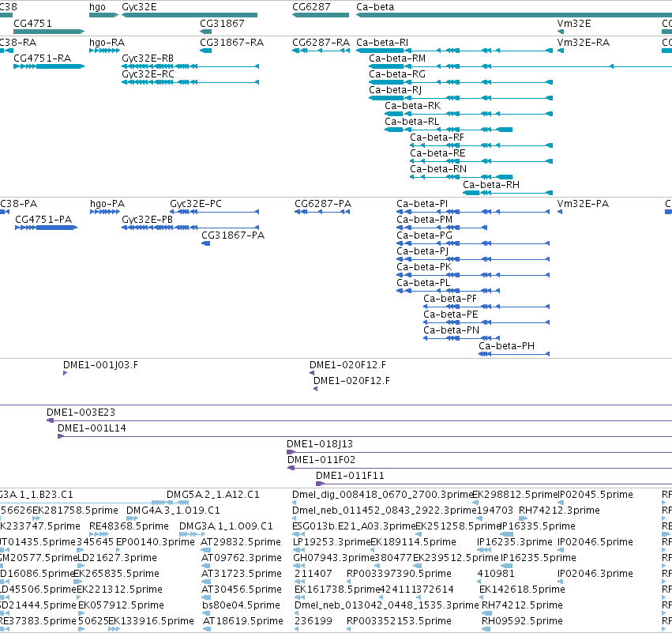Select transcript label CG4751-RA
This screenshot has height=633, width=672.
click(42, 58)
